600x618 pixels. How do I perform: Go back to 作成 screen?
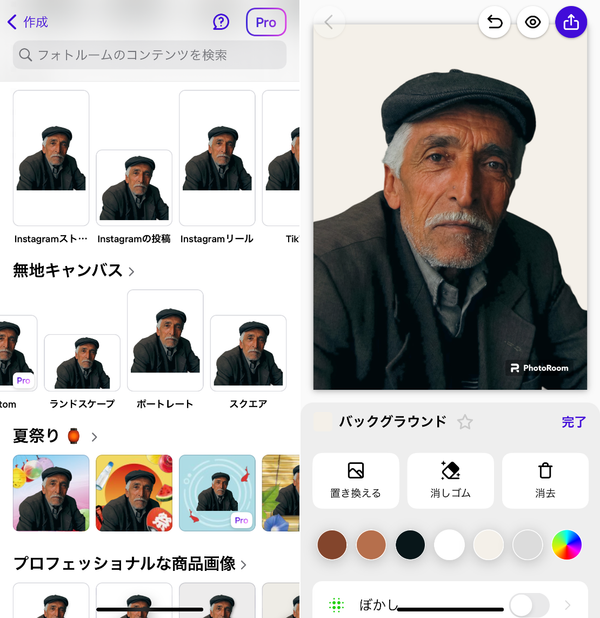(x=28, y=22)
